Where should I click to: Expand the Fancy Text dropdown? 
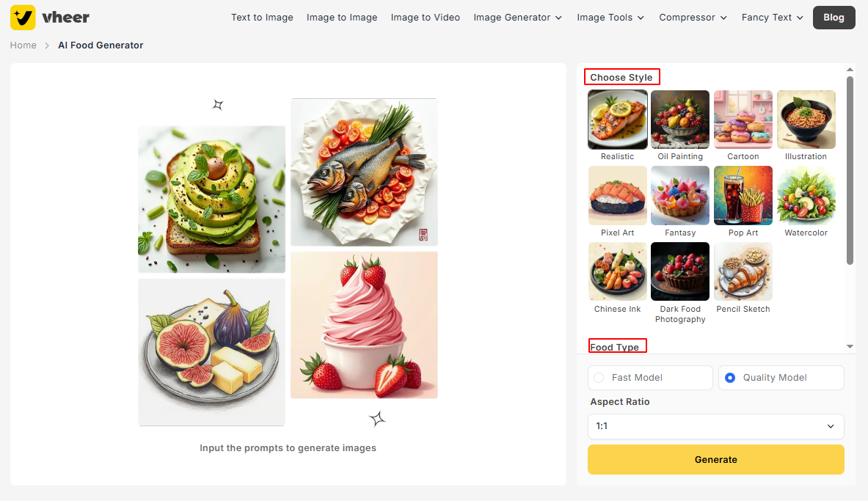point(772,18)
